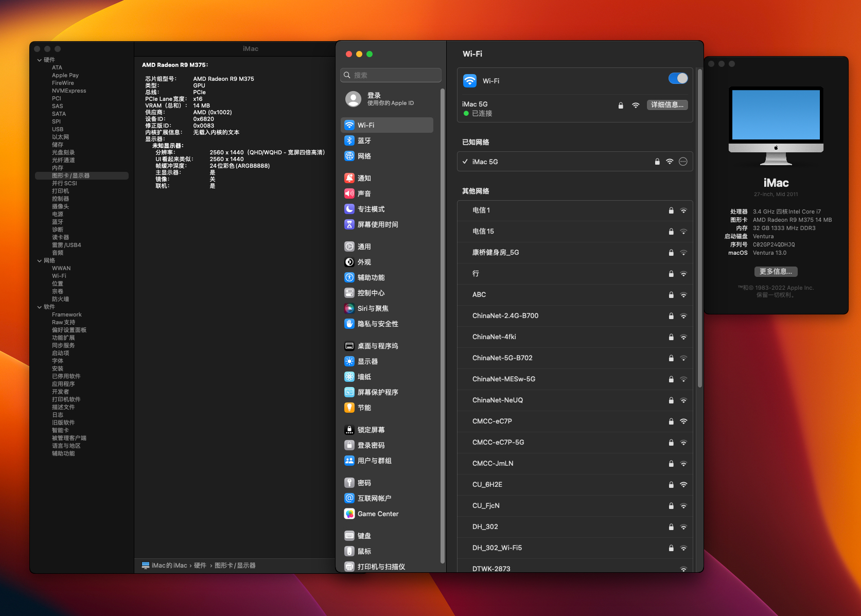This screenshot has width=861, height=616.
Task: Open Energy Saver via the lightbulb icon
Action: (349, 408)
